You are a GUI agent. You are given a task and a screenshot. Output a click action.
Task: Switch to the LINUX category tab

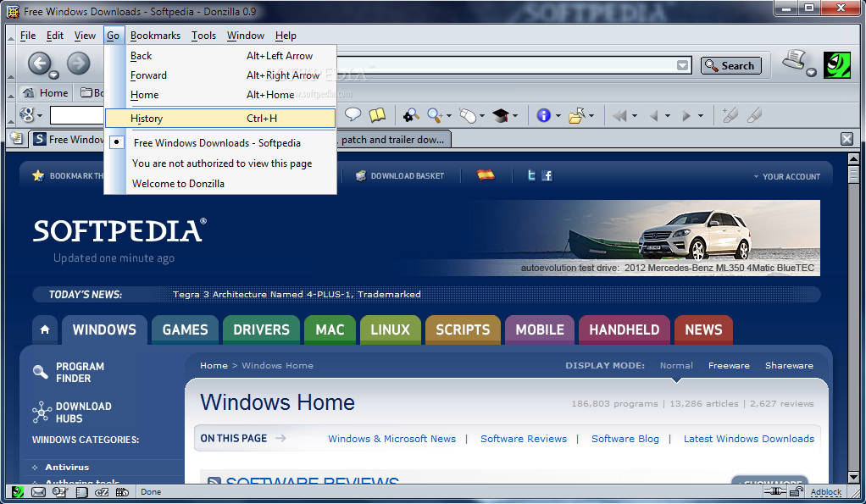click(390, 330)
